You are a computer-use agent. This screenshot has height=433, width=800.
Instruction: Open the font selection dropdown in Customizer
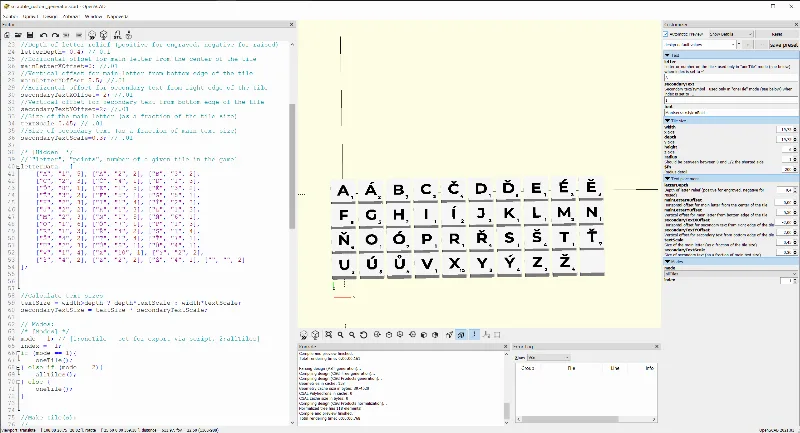point(731,113)
